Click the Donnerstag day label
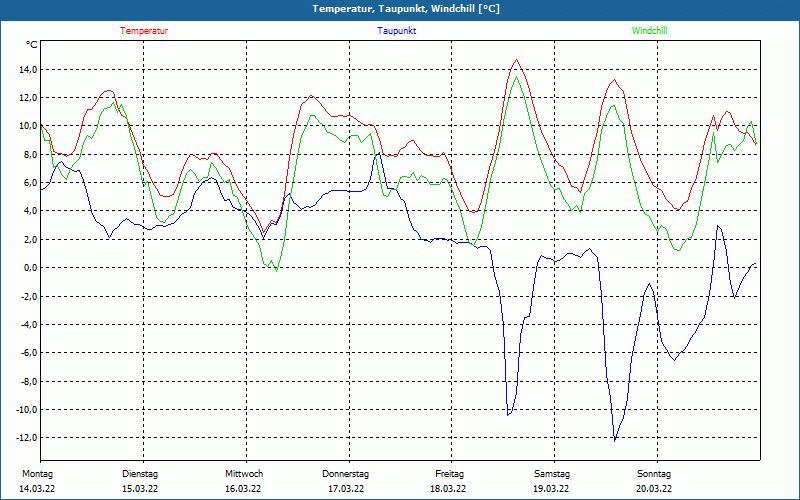The height and width of the screenshot is (500, 800). click(345, 474)
